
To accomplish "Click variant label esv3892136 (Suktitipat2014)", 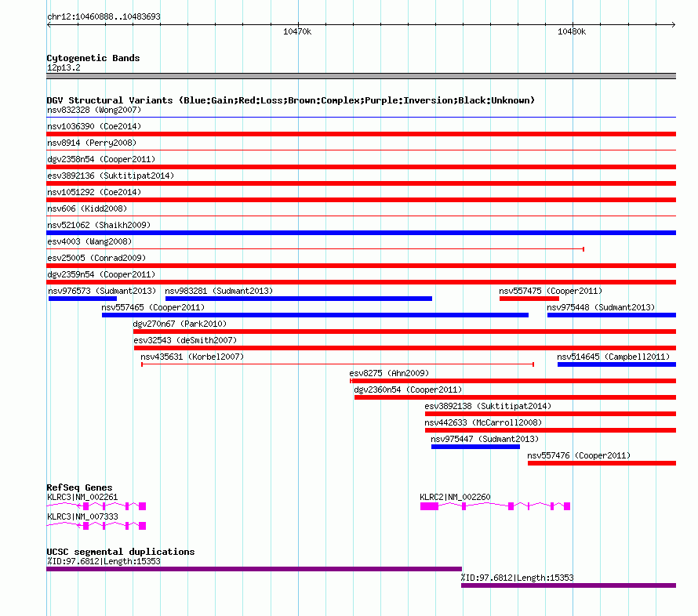I will click(111, 176).
